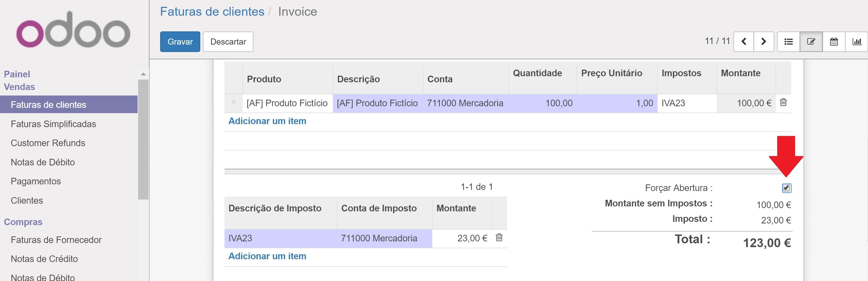
Task: Switch to form edit view
Action: point(811,42)
